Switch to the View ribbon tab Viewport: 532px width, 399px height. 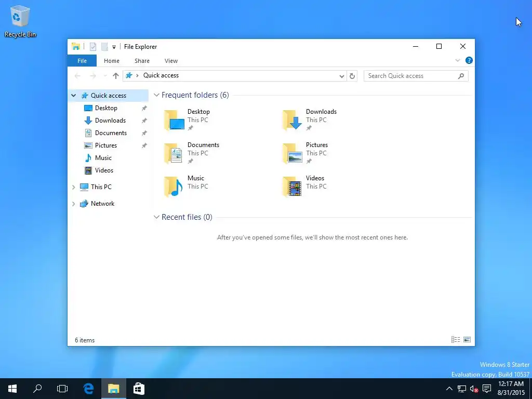(171, 61)
